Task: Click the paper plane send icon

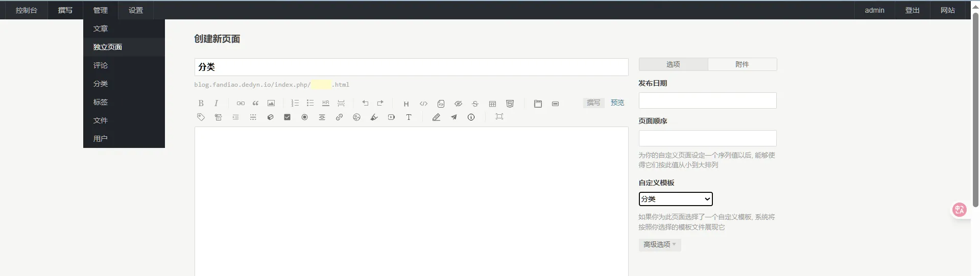Action: pyautogui.click(x=454, y=117)
